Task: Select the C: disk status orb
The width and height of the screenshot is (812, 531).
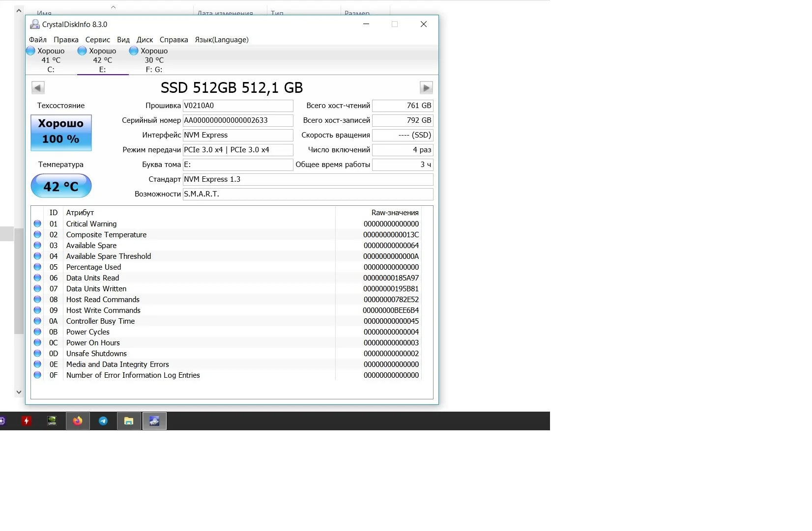Action: 30,51
